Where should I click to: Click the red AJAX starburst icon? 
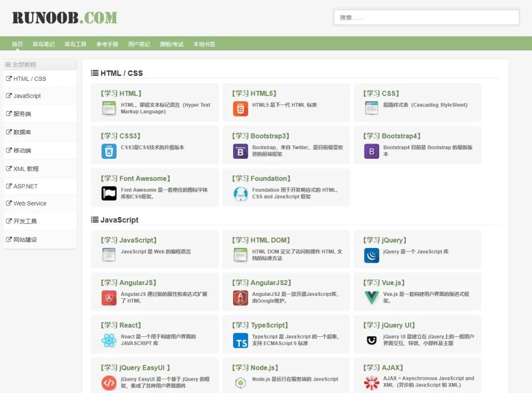pyautogui.click(x=371, y=383)
